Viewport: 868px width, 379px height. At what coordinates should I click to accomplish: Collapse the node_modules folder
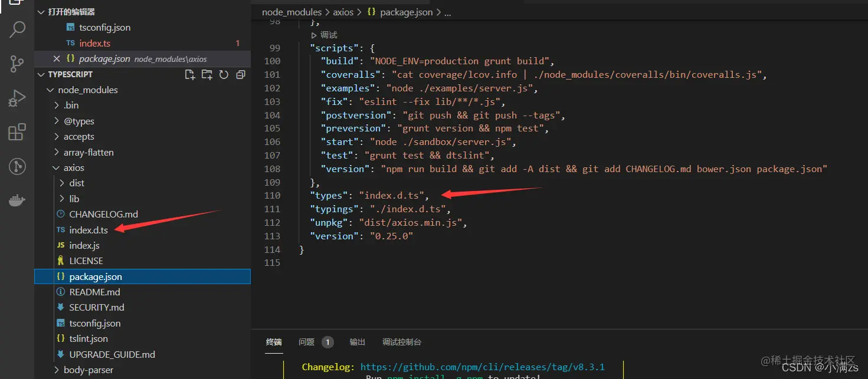(50, 90)
